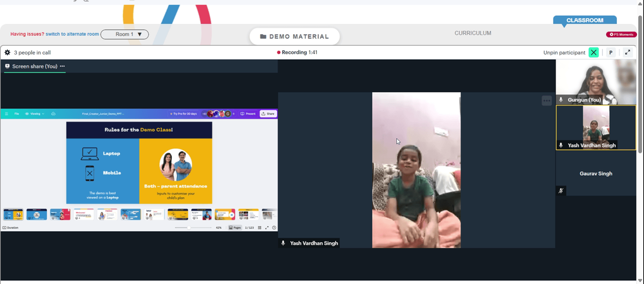Open the Curriculum tab

coord(473,33)
